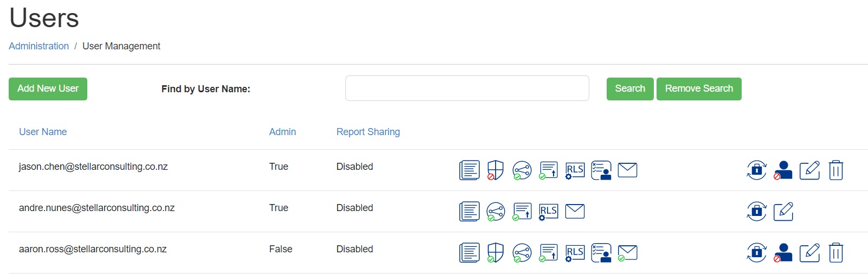This screenshot has height=280, width=868.
Task: Click the block-user icon for jason.chen
Action: pos(783,170)
